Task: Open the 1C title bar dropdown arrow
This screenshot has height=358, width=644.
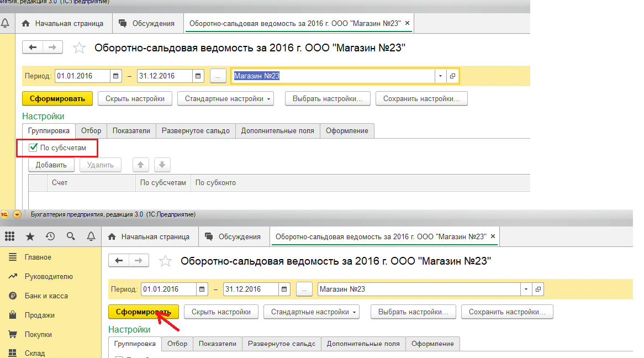Action: coord(17,214)
